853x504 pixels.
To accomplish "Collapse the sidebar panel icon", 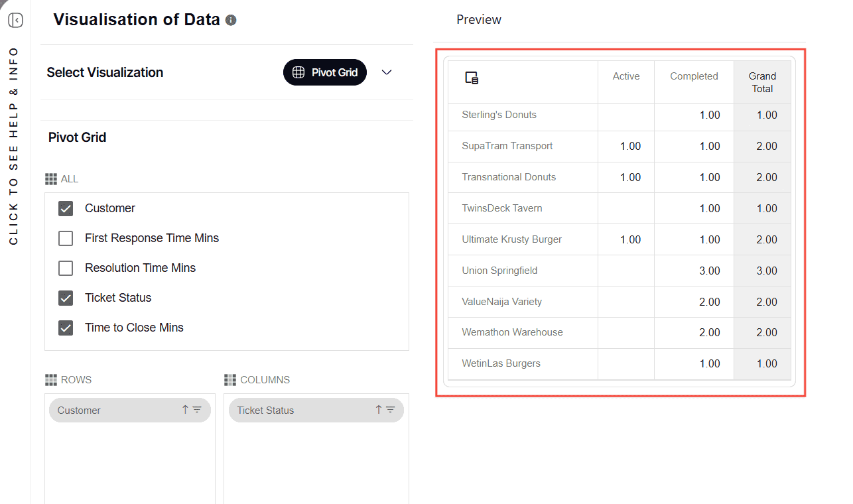I will click(x=16, y=21).
